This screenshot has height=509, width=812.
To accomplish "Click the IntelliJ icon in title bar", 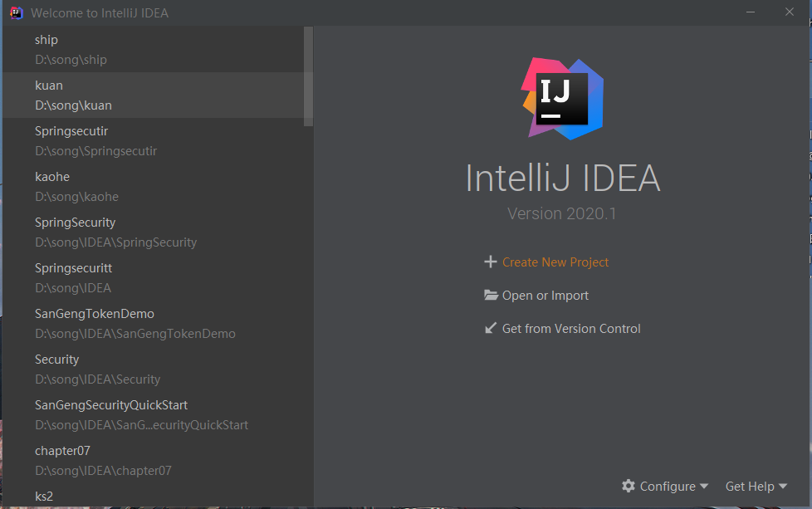I will [x=16, y=12].
